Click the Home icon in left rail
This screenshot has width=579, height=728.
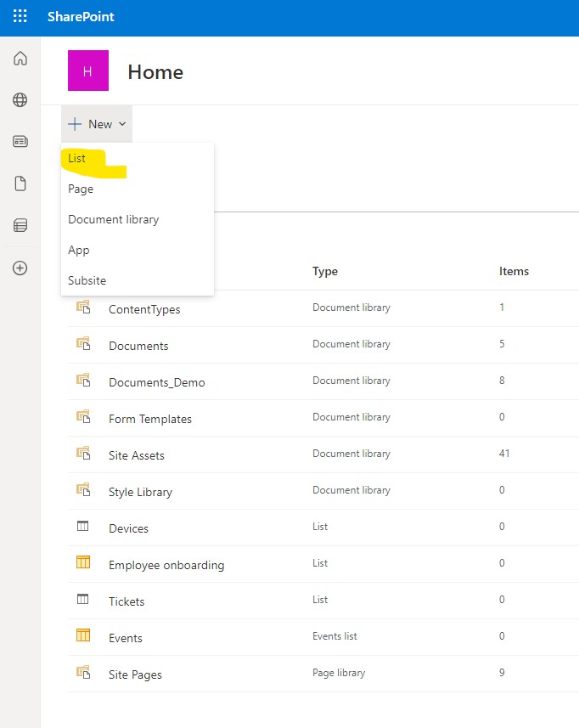(20, 59)
